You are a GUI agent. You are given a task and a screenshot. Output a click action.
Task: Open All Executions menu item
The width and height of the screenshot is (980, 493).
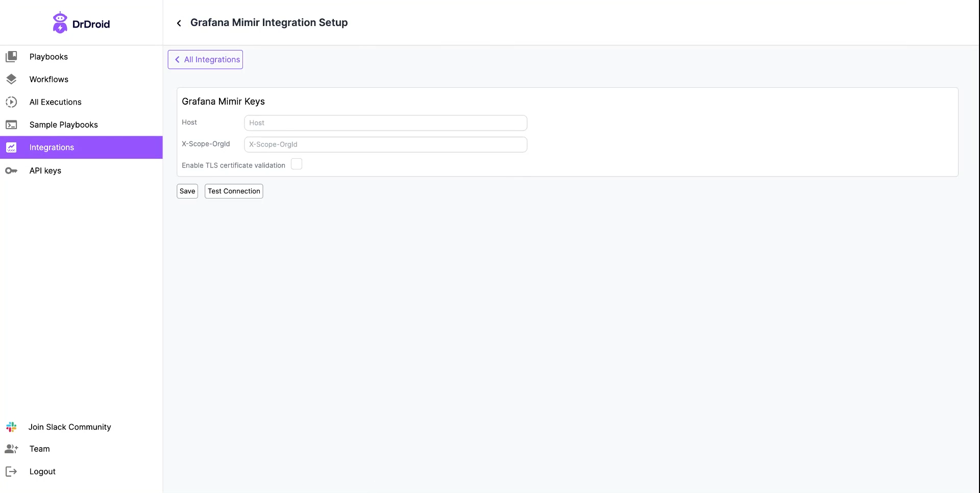coord(81,102)
